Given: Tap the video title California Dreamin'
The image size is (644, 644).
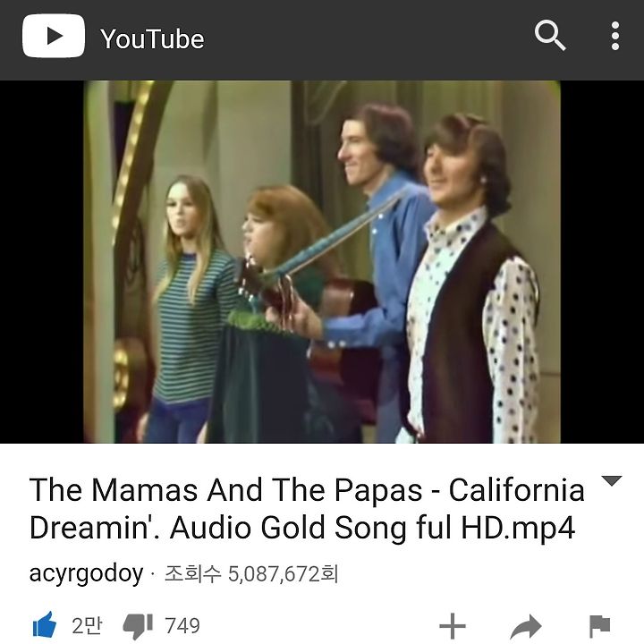Looking at the screenshot, I should tap(307, 508).
